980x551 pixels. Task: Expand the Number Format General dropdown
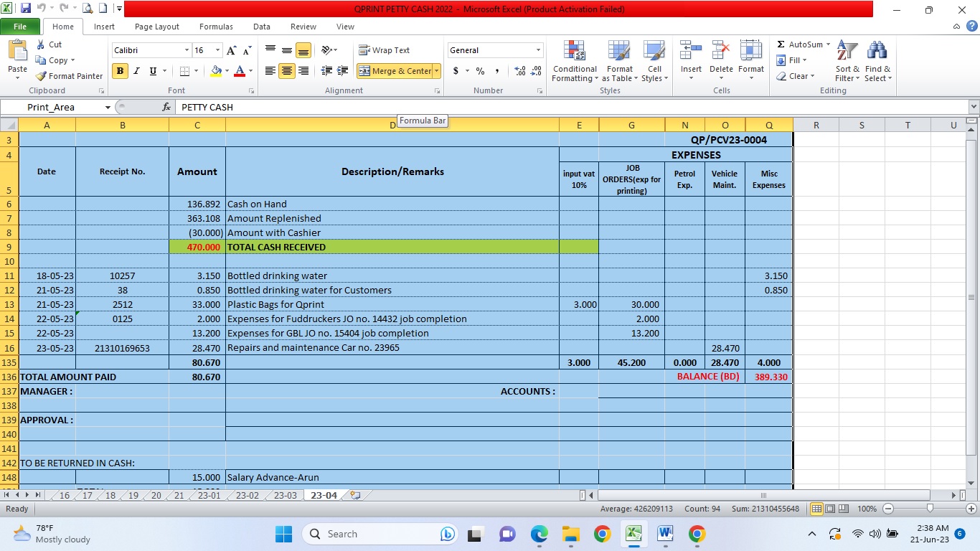(538, 50)
